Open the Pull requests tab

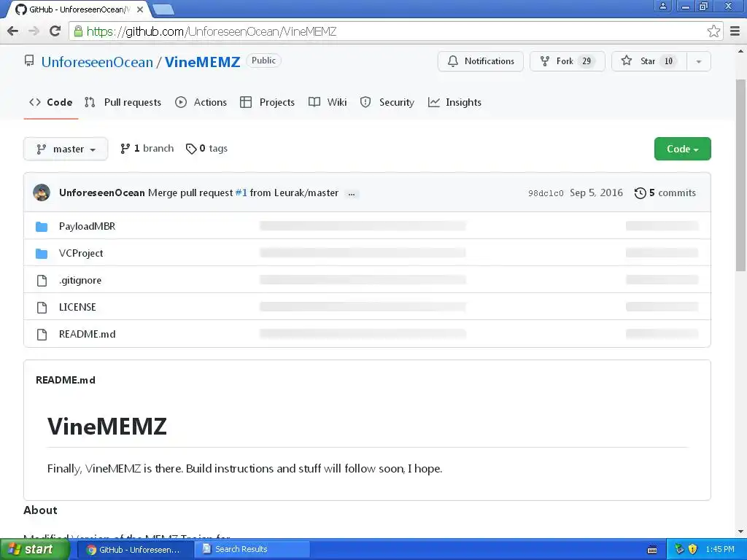pos(123,102)
